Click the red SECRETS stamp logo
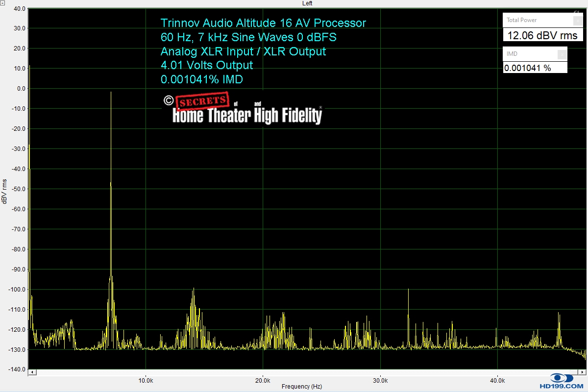Image resolution: width=588 pixels, height=392 pixels. click(x=202, y=101)
